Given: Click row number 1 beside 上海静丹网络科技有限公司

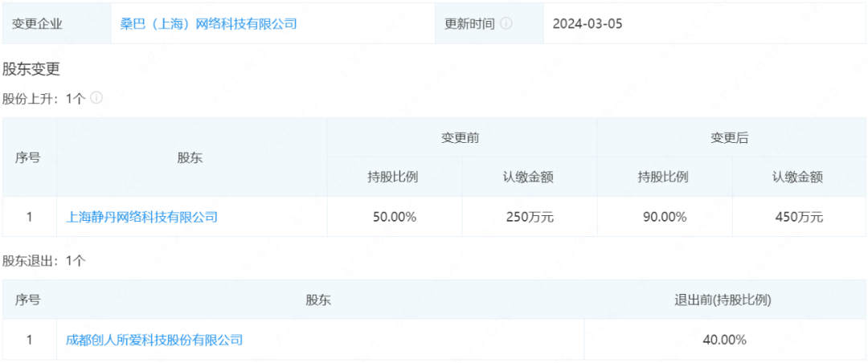Looking at the screenshot, I should [30, 217].
